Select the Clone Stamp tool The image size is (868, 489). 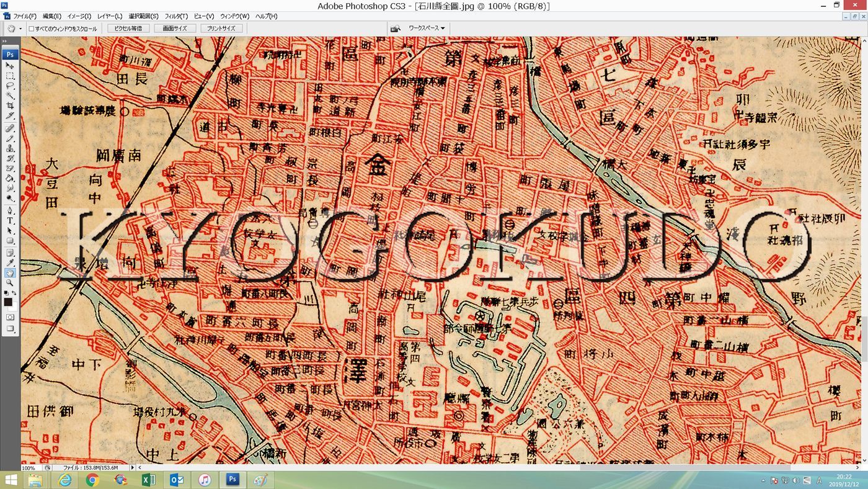(x=10, y=148)
